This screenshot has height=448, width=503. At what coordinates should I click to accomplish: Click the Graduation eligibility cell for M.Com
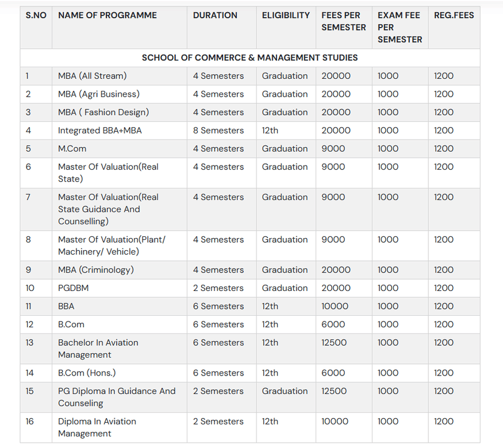(285, 148)
